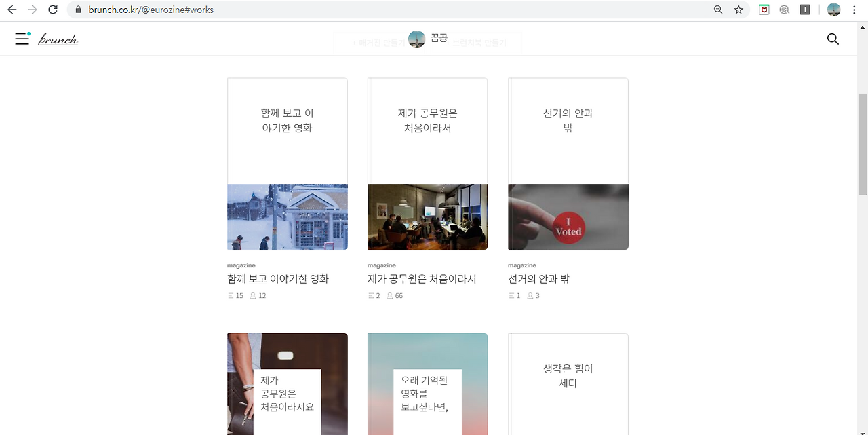Image resolution: width=868 pixels, height=435 pixels.
Task: Click the subscriber count icon showing 66
Action: 390,296
